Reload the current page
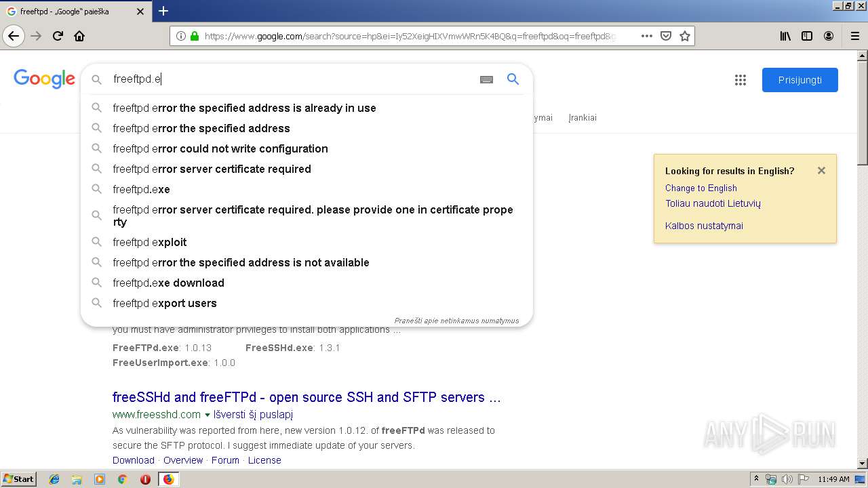 (x=58, y=36)
